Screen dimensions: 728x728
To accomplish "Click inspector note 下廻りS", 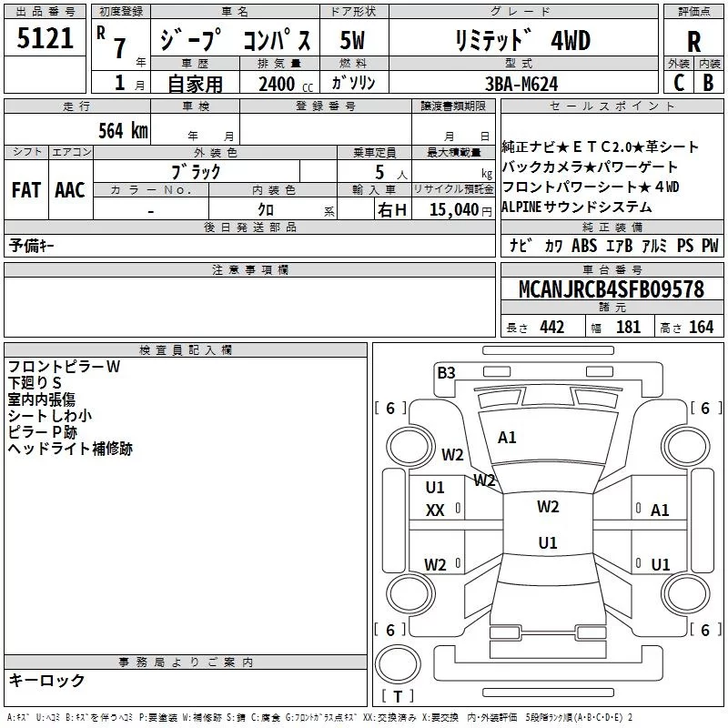I will click(x=35, y=382).
